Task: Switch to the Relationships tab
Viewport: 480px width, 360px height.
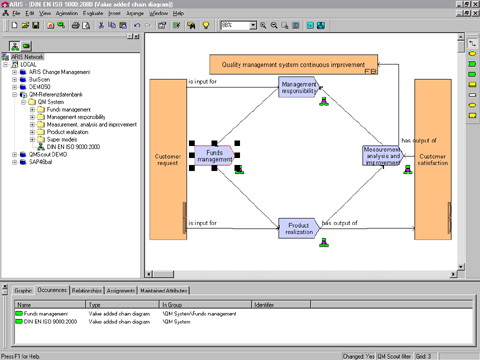Action: [x=87, y=291]
